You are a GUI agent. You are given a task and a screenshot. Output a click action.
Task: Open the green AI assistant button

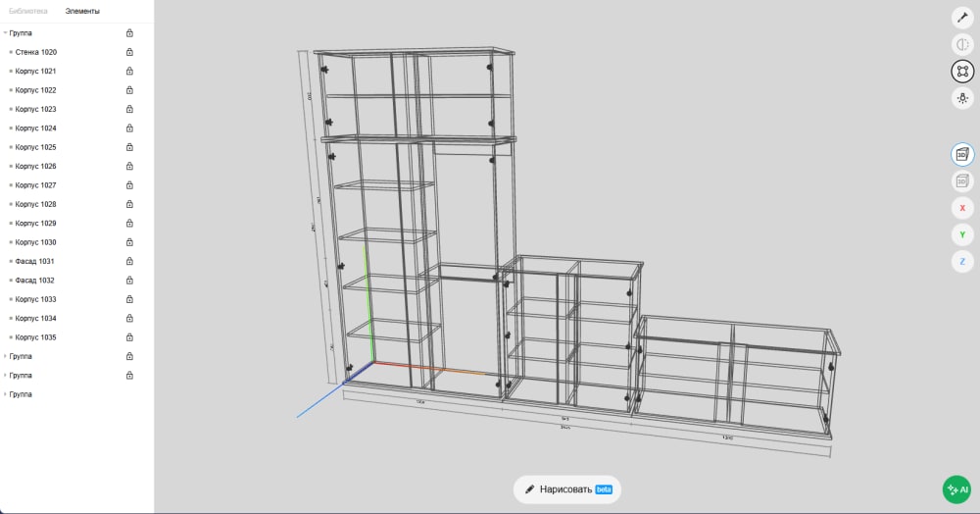pos(956,489)
